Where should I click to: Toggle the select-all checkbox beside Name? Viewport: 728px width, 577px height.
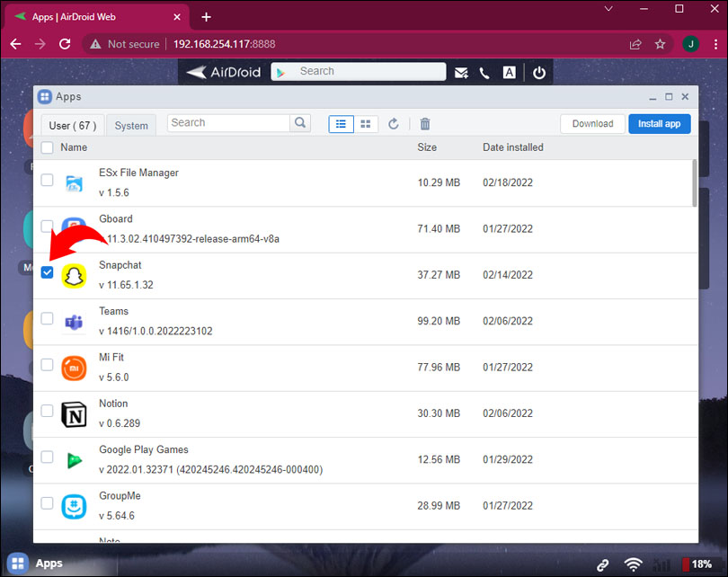[47, 147]
